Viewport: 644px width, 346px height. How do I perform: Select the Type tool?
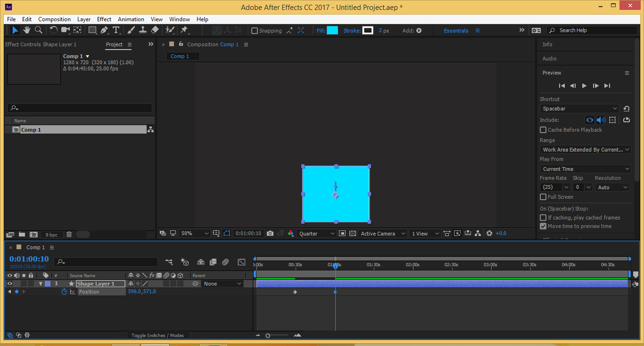[116, 30]
